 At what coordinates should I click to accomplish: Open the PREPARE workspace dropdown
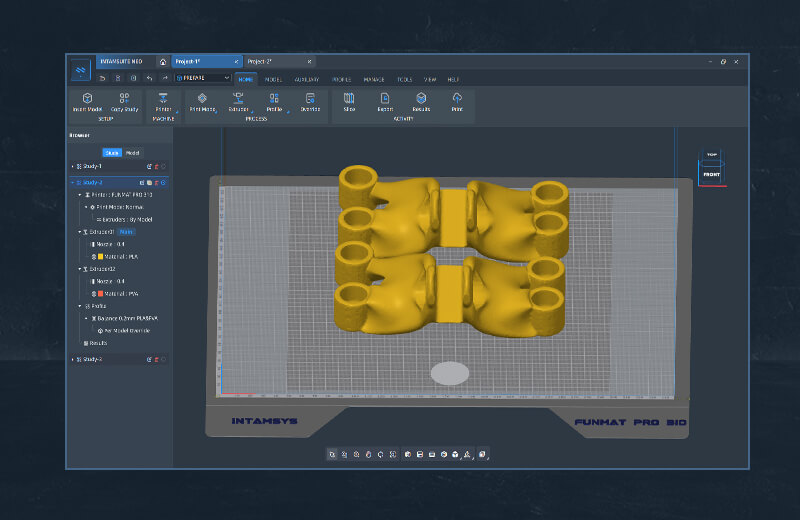[203, 78]
